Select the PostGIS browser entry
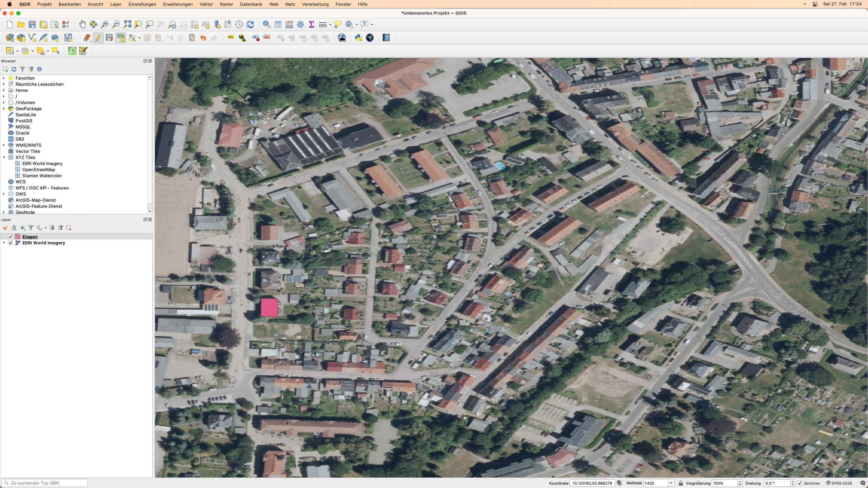868x488 pixels. 24,121
